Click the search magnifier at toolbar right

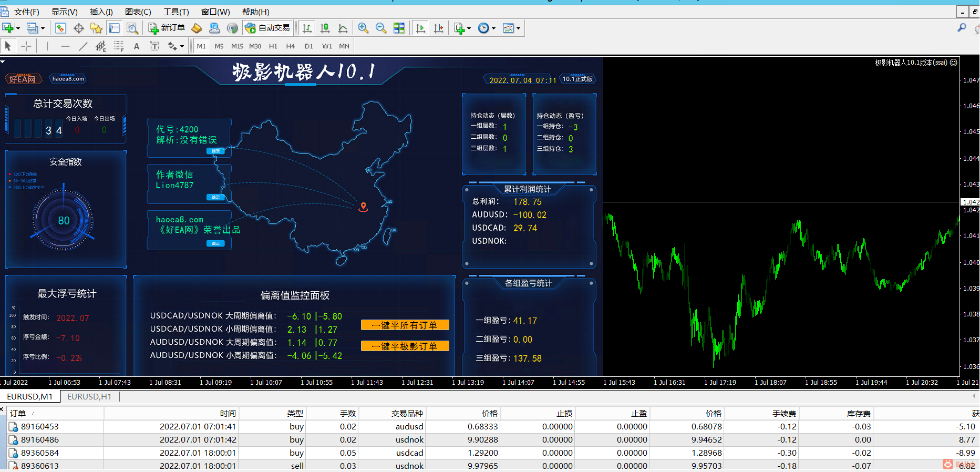(x=962, y=28)
